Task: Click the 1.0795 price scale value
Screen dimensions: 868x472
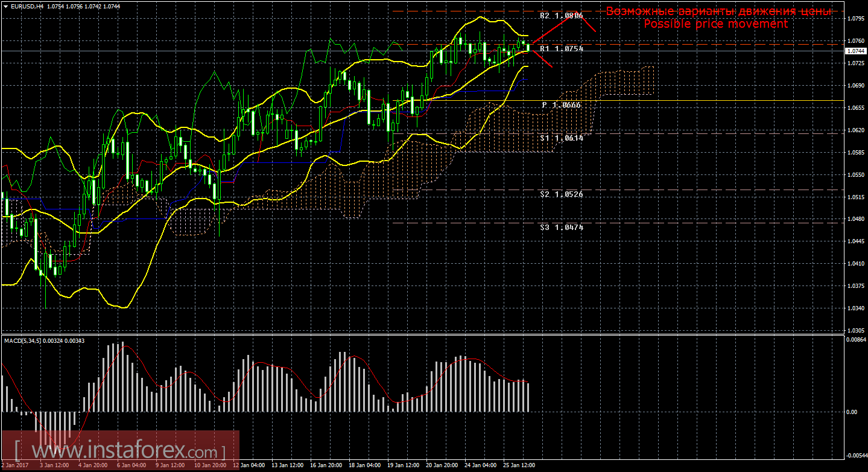Action: click(855, 19)
